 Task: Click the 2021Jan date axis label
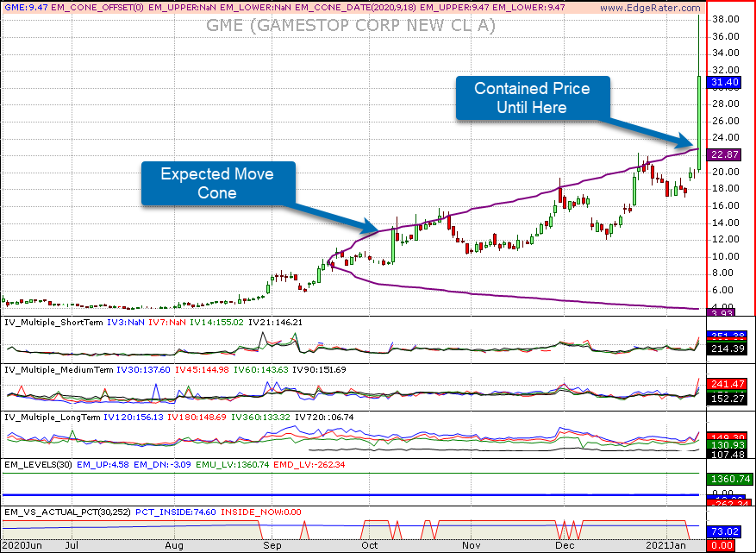tap(666, 545)
